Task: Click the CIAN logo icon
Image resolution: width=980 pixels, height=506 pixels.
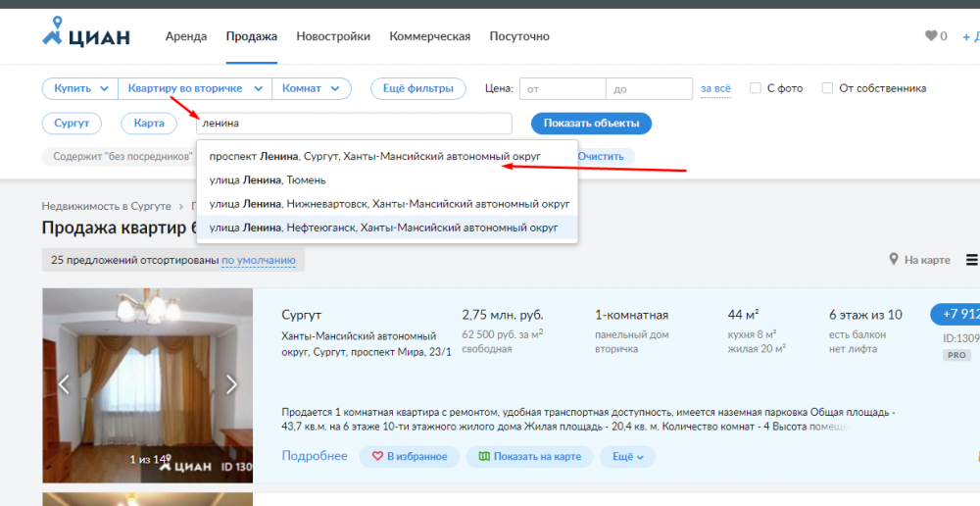Action: [54, 33]
